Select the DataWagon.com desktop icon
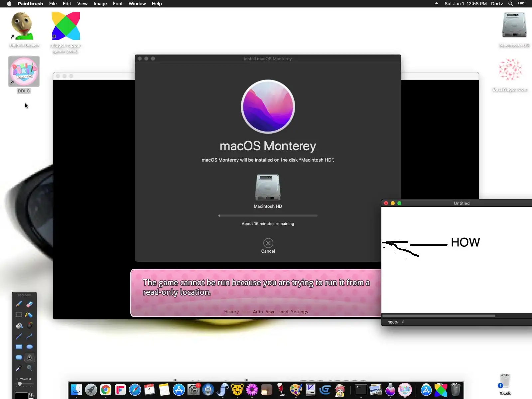Image resolution: width=532 pixels, height=399 pixels. (x=510, y=74)
